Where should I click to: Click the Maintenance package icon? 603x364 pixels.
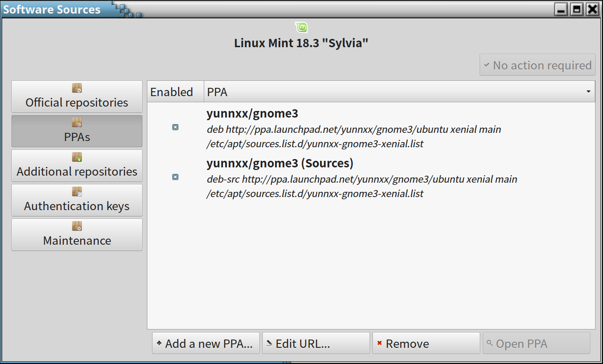point(77,226)
